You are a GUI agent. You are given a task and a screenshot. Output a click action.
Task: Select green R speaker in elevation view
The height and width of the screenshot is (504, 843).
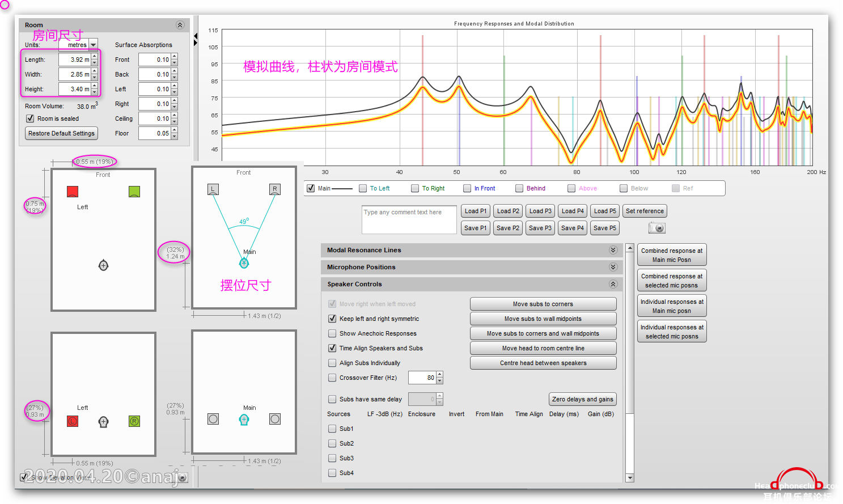point(134,421)
